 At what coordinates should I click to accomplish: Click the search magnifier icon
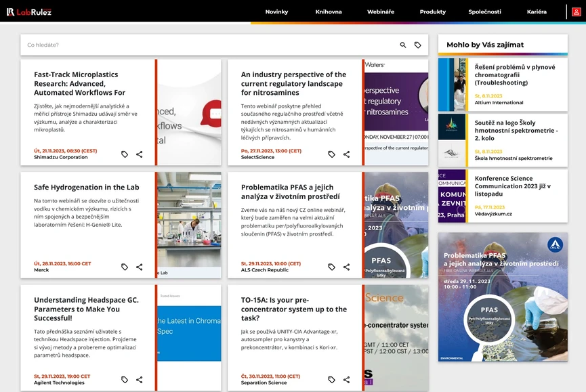402,44
